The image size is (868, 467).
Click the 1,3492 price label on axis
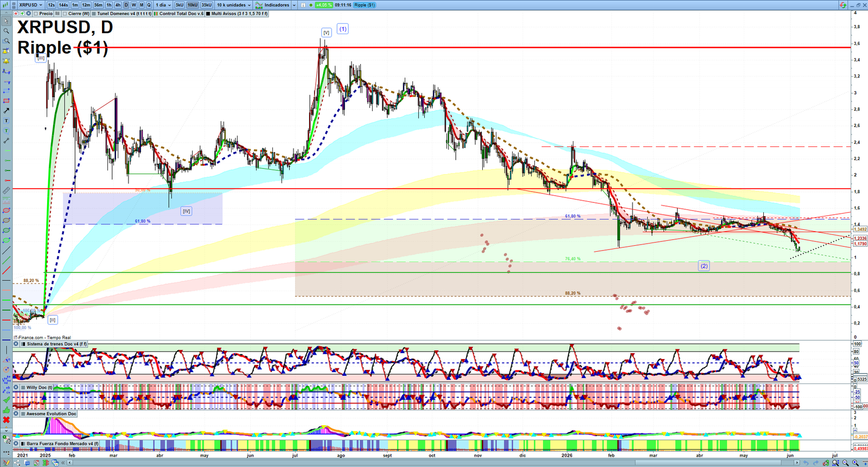click(860, 229)
